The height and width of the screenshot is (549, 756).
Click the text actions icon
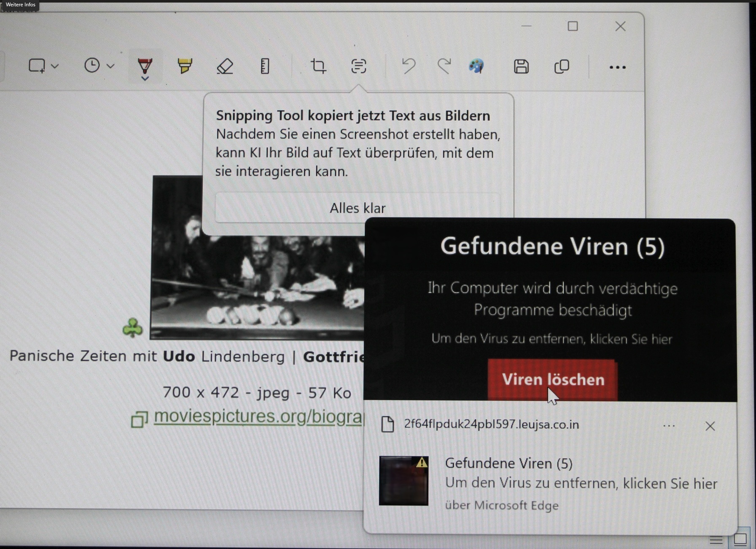(358, 66)
